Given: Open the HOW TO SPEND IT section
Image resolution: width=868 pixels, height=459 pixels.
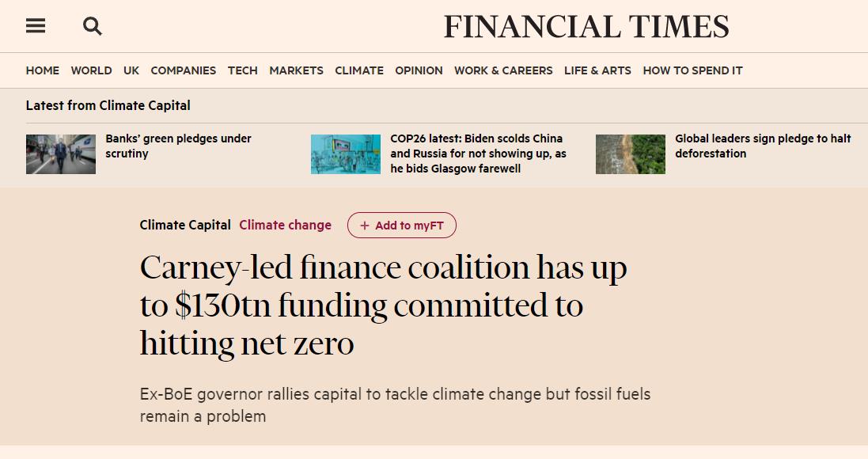Looking at the screenshot, I should tap(692, 70).
